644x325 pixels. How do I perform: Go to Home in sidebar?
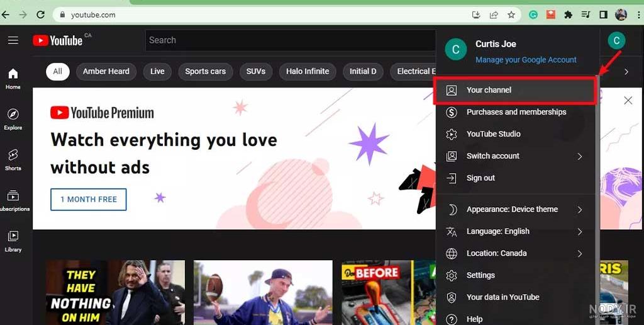13,79
